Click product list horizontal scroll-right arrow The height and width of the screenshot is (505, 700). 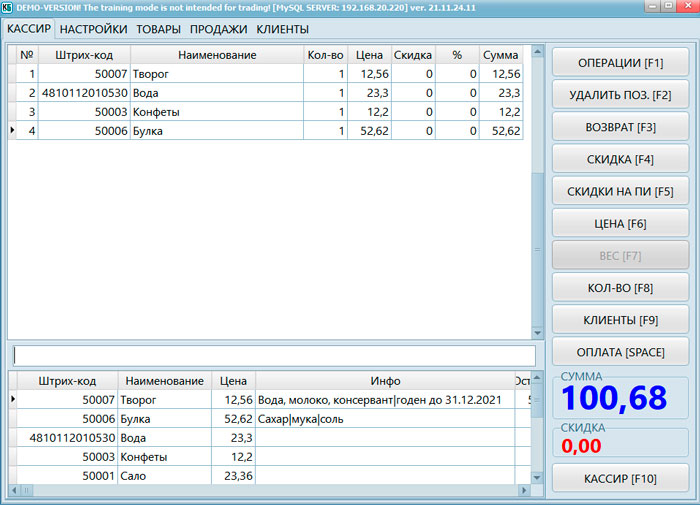click(x=524, y=490)
